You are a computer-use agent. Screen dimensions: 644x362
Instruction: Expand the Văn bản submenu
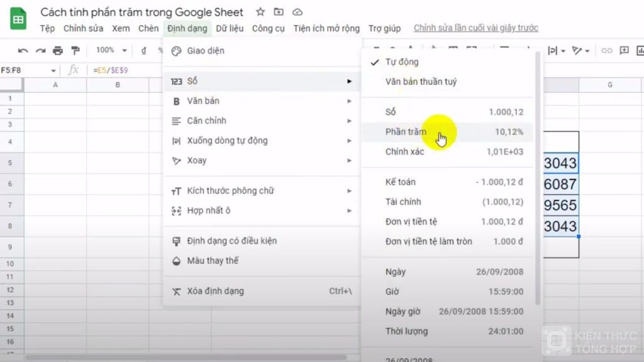(349, 101)
